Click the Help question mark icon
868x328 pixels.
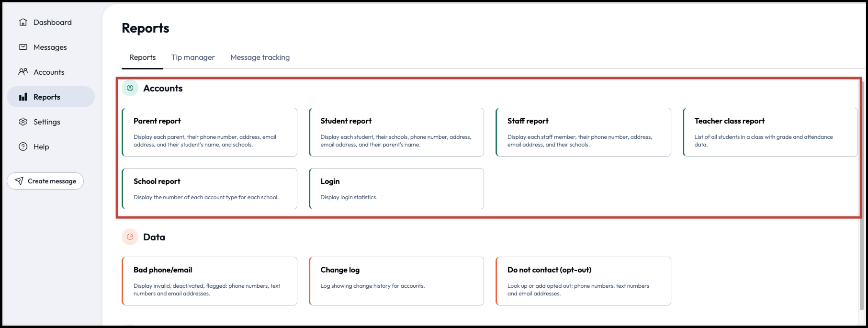click(x=23, y=147)
